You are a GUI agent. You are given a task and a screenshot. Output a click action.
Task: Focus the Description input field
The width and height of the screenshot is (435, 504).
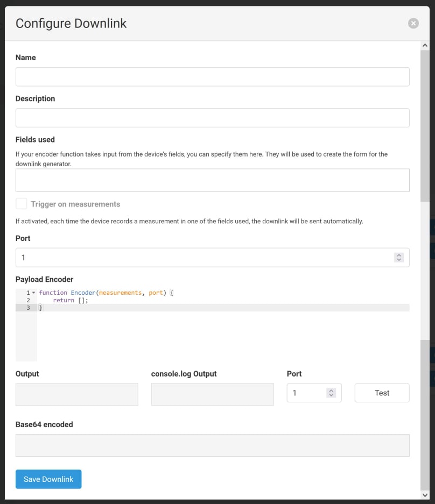tap(212, 117)
